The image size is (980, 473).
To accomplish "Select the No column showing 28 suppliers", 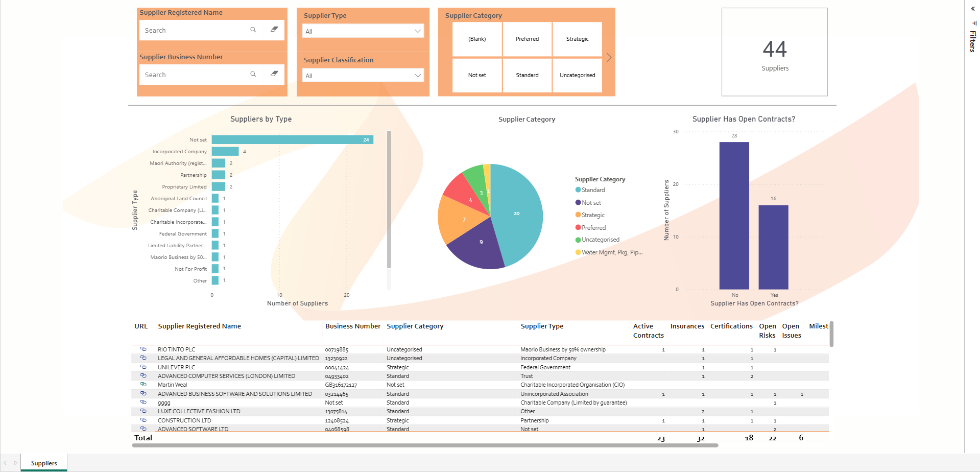I will tap(734, 216).
